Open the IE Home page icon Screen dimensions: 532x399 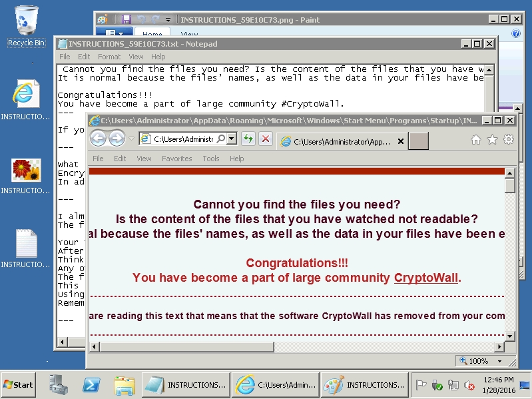476,139
